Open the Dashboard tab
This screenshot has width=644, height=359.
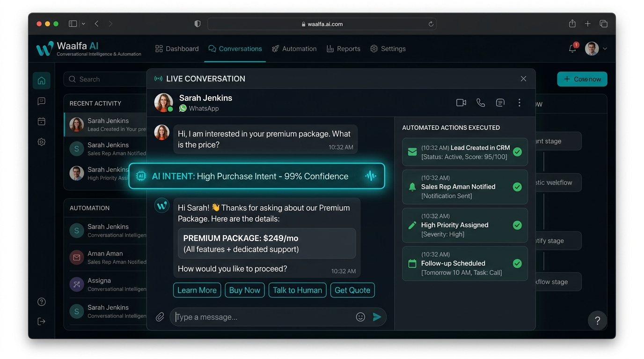tap(177, 49)
